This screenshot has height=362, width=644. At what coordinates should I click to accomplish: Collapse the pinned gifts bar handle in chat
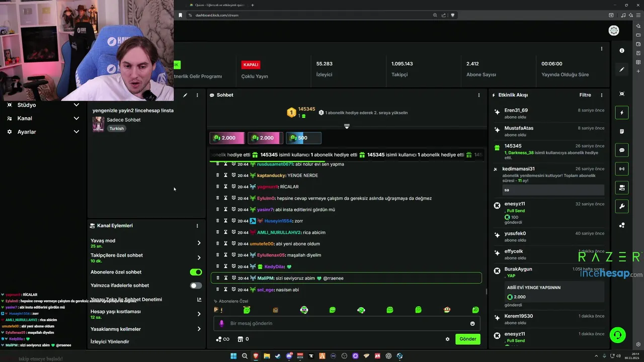pyautogui.click(x=347, y=126)
